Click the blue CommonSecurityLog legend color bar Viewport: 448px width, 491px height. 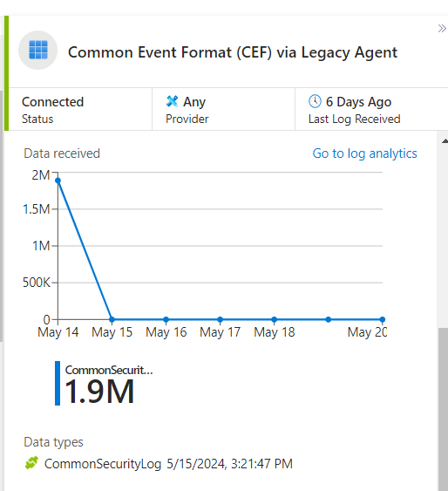coord(58,383)
